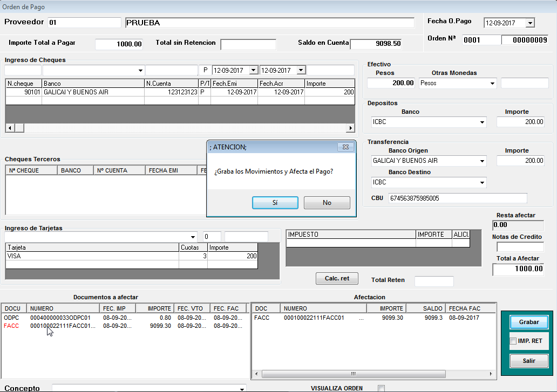
Task: Expand the Concepto dropdown
Action: tap(242, 389)
